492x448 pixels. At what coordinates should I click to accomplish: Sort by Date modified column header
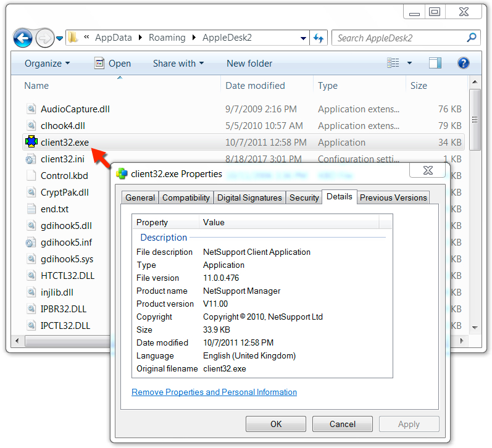coord(255,86)
